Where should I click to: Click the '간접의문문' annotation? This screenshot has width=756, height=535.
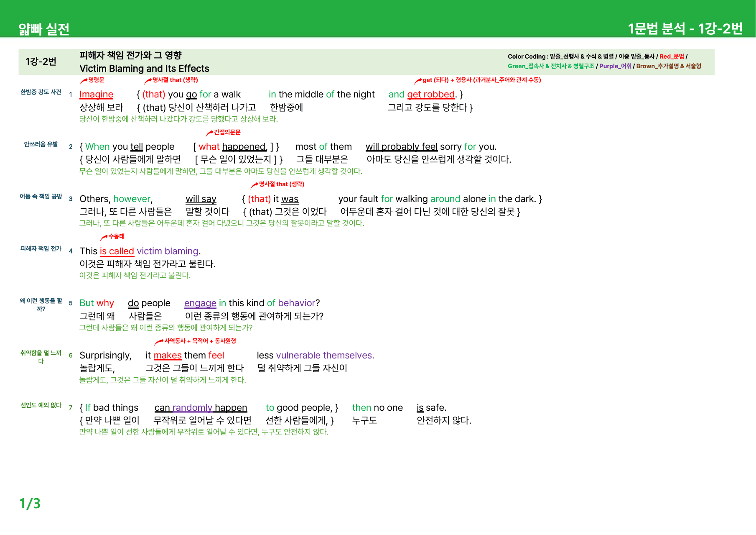click(227, 132)
